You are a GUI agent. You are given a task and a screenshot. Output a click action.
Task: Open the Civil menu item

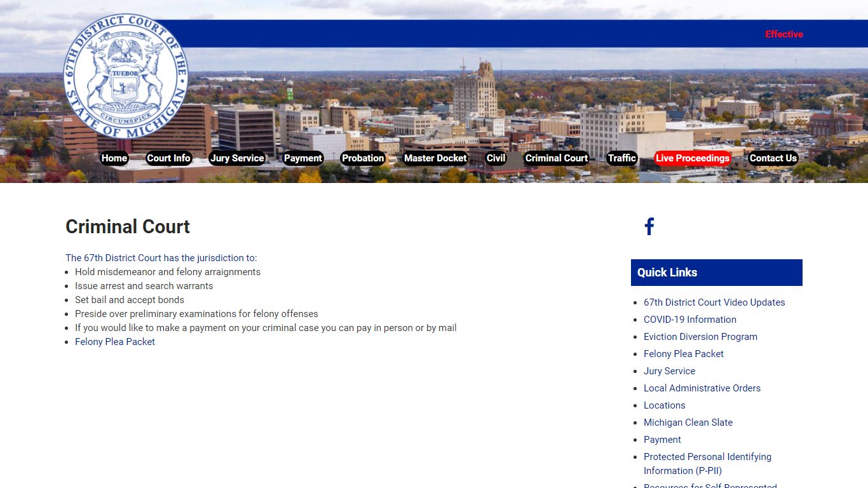click(496, 158)
